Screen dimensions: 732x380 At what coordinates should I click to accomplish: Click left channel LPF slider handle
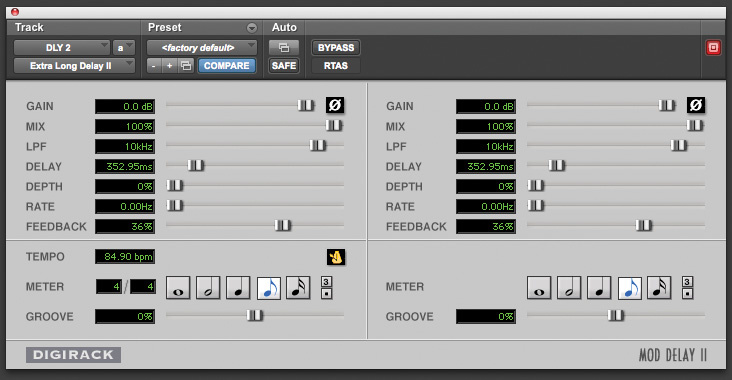[317, 146]
